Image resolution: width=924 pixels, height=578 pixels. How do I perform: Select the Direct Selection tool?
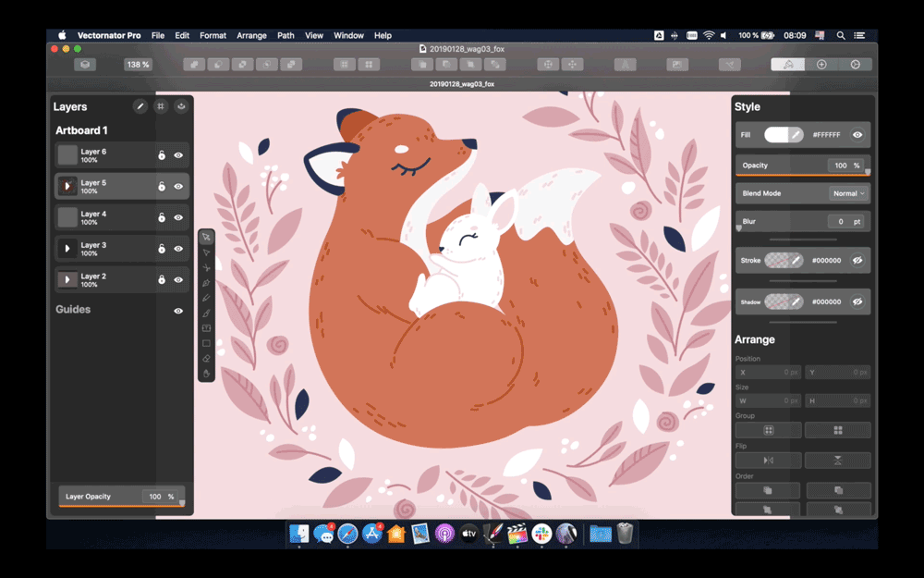[206, 252]
